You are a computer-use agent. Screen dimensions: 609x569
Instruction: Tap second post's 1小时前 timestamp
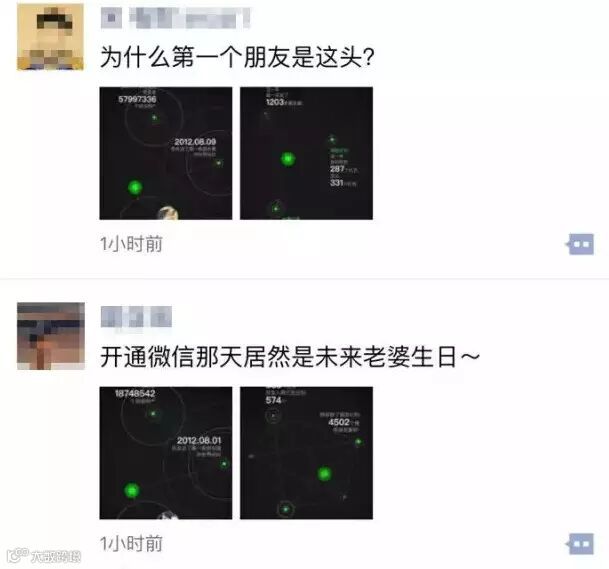[x=131, y=543]
